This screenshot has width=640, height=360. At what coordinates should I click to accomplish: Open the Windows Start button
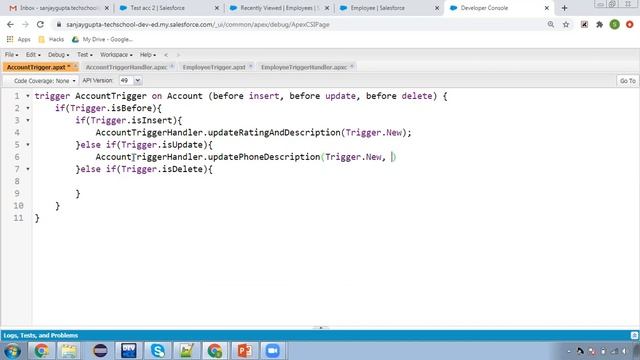coord(12,351)
